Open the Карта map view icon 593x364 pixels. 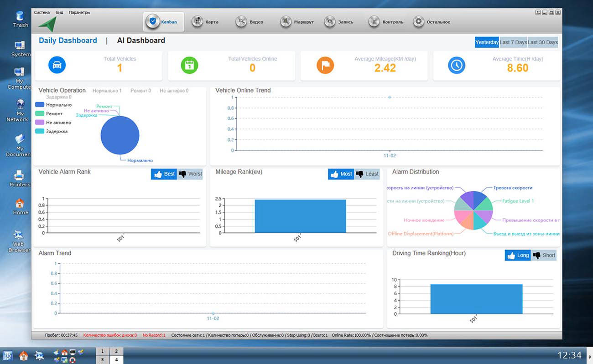pyautogui.click(x=197, y=22)
